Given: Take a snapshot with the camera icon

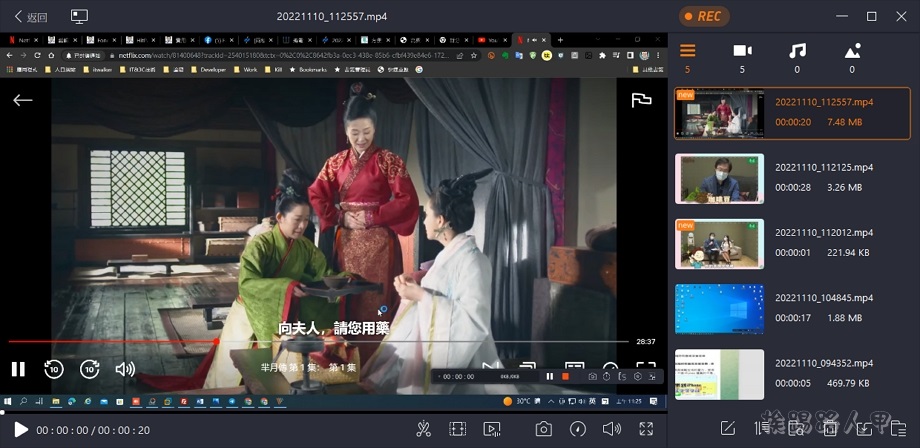Looking at the screenshot, I should click(x=543, y=429).
